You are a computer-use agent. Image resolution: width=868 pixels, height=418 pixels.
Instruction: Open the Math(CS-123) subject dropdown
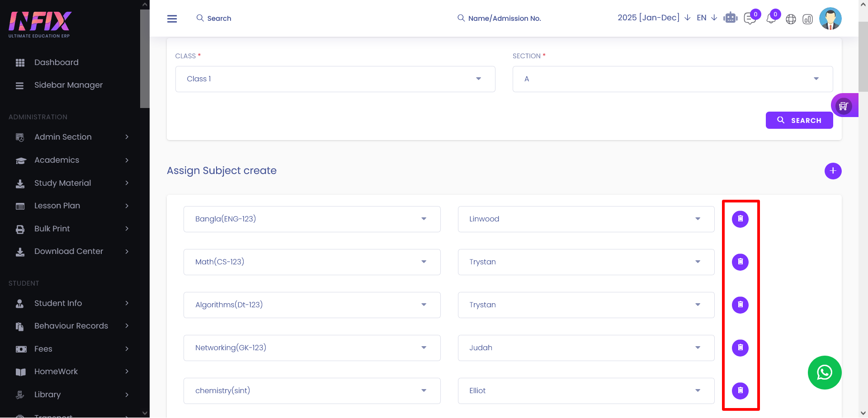[312, 262]
